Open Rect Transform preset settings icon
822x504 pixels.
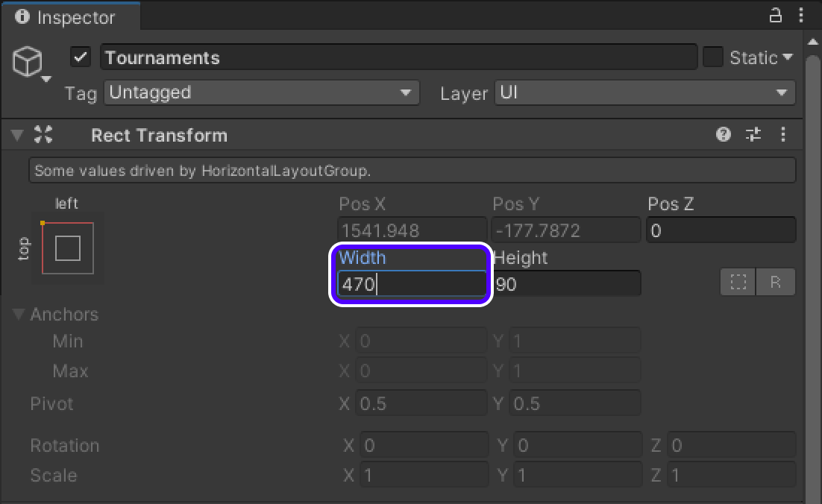pos(753,135)
